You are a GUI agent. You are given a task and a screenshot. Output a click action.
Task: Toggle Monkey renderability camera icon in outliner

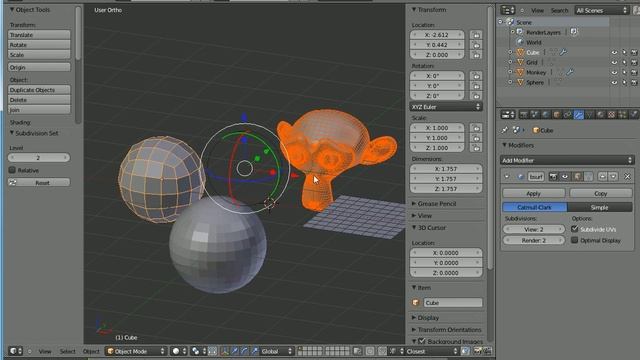(x=634, y=72)
